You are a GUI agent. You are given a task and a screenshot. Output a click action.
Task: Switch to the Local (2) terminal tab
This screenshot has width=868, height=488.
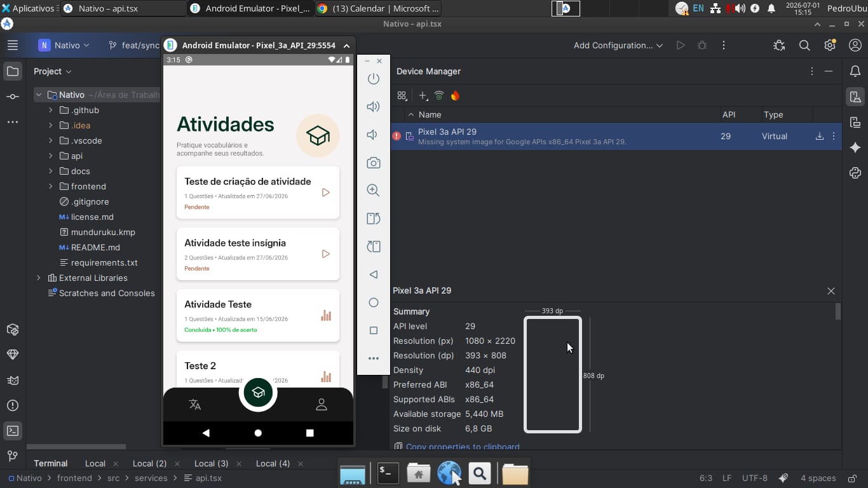pos(149,463)
